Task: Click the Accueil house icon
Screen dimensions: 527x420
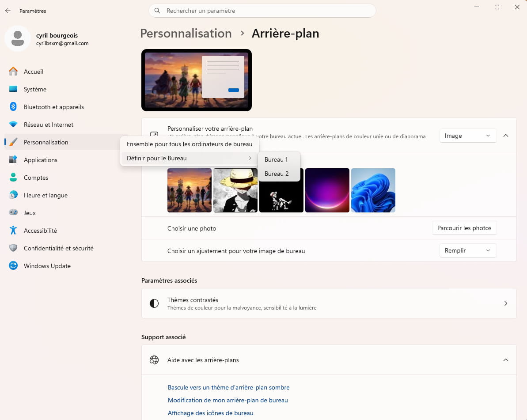Action: point(13,71)
